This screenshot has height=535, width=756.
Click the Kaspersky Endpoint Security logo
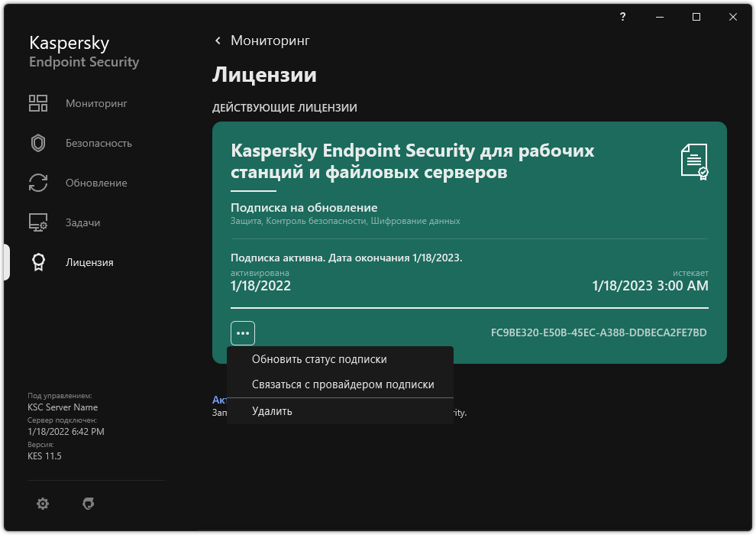[x=83, y=50]
